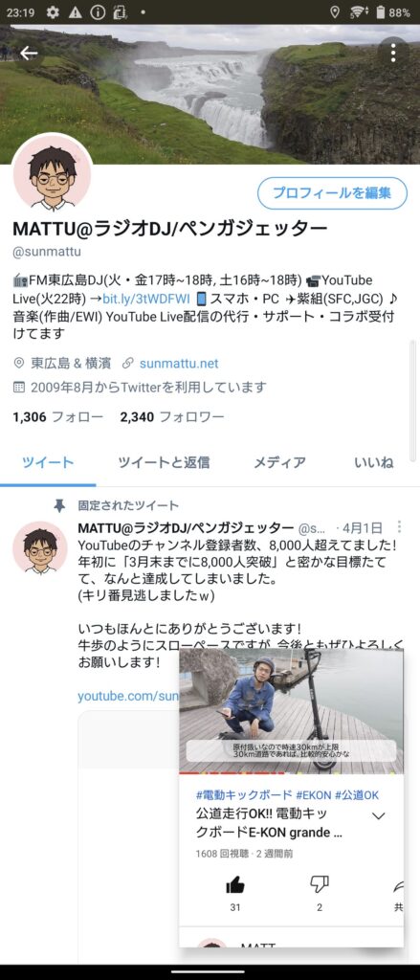420x980 pixels.
Task: Tap the pinned tweet author avatar
Action: (40, 548)
